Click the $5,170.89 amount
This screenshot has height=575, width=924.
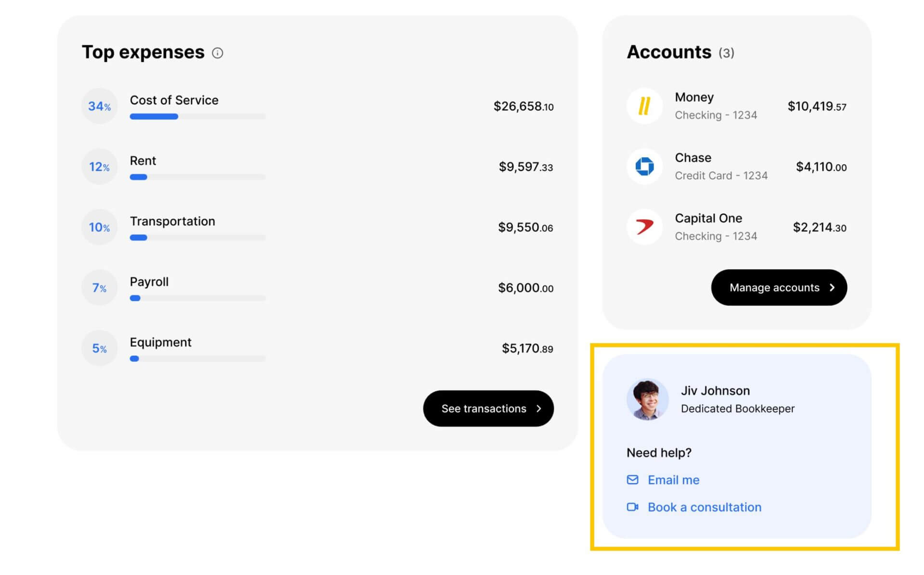[x=527, y=348]
